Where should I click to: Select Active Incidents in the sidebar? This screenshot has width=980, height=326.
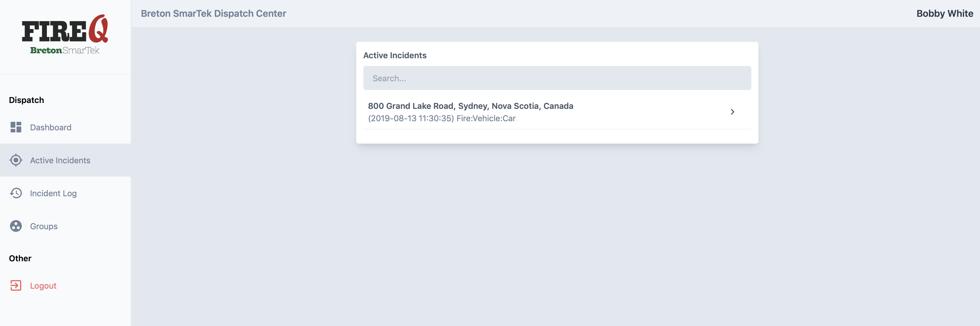tap(65, 160)
